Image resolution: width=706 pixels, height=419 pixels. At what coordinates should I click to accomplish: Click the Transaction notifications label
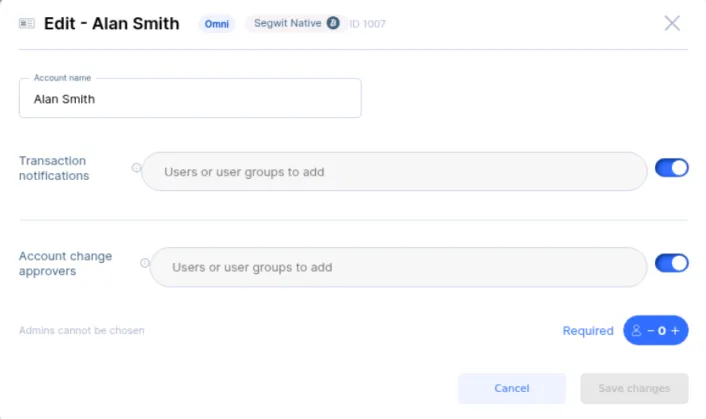pos(54,168)
